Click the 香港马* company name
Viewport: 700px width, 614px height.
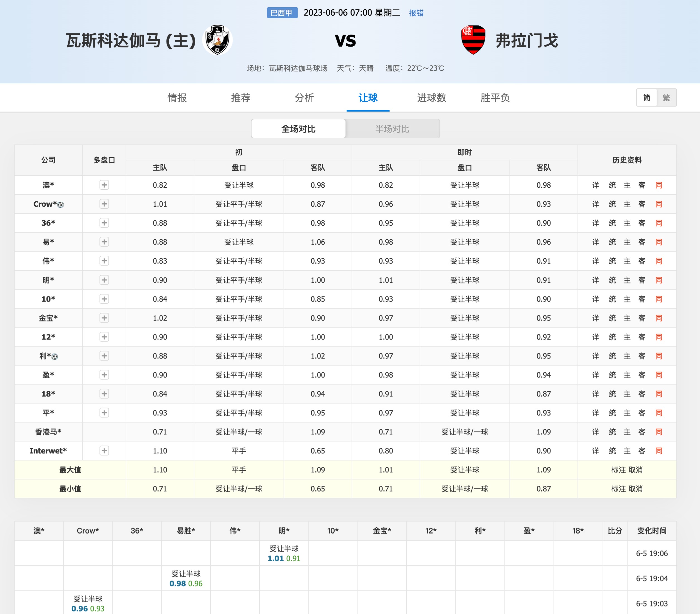[x=48, y=432]
